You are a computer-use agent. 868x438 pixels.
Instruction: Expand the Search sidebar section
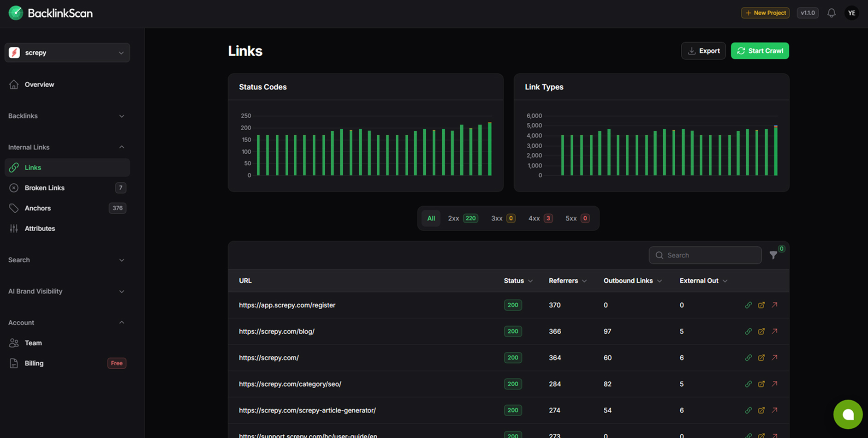67,260
